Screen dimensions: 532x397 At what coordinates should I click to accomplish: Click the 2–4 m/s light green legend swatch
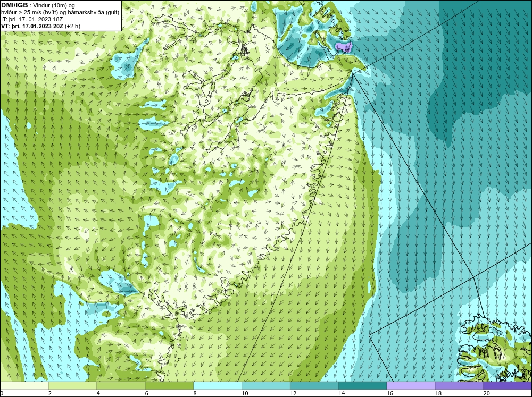72,386
